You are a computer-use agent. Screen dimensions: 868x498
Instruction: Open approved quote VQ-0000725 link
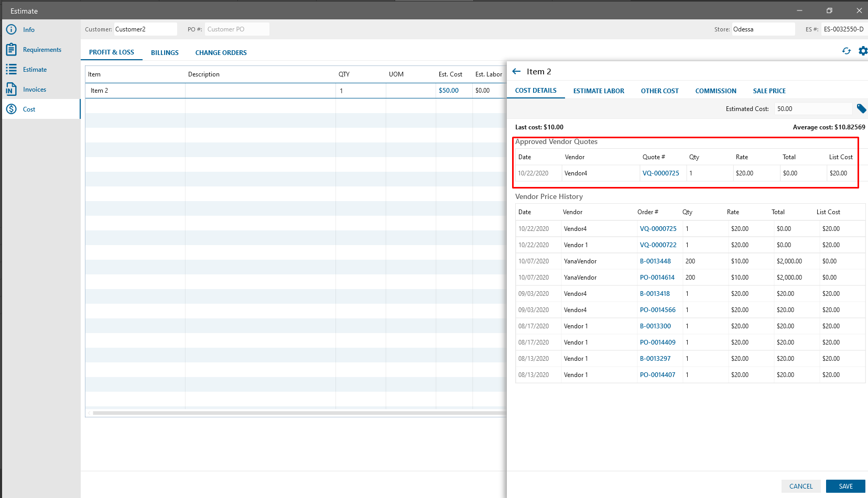click(660, 173)
